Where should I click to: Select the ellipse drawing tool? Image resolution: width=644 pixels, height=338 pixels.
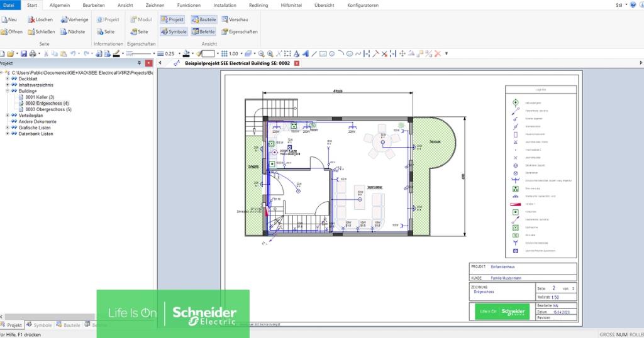[350, 54]
